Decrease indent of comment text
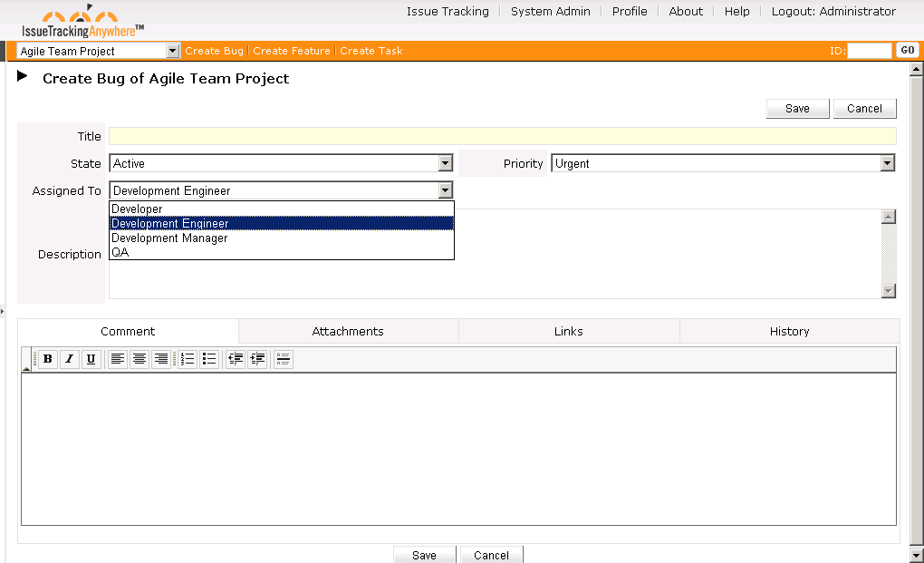This screenshot has width=924, height=563. [235, 359]
